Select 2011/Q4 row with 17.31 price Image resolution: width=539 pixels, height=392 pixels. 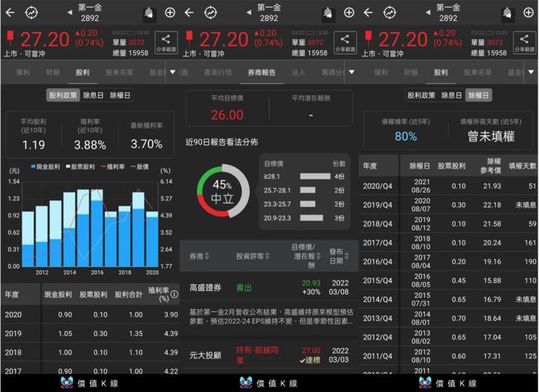click(x=448, y=356)
